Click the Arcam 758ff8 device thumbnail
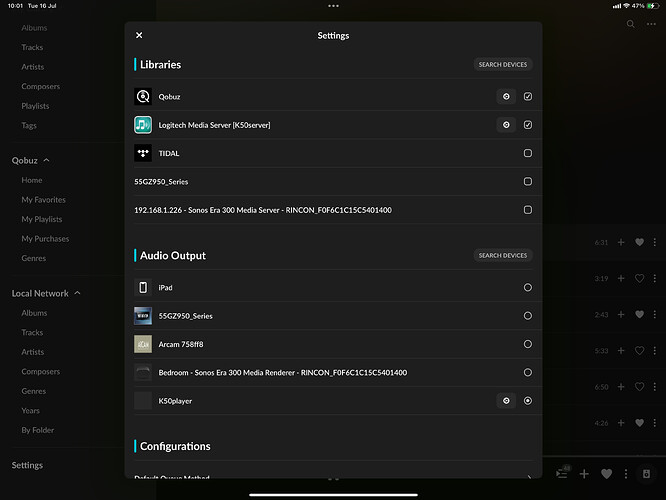Image resolution: width=666 pixels, height=500 pixels. (143, 344)
